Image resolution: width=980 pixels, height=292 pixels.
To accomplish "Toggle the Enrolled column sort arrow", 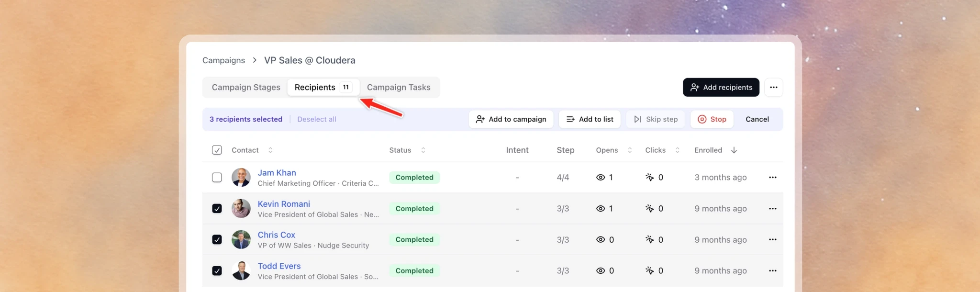I will coord(734,150).
